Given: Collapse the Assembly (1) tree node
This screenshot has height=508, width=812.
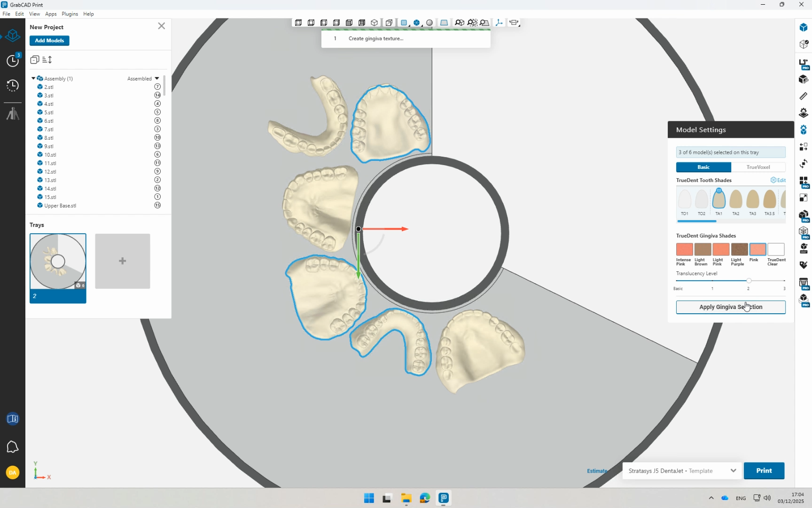Looking at the screenshot, I should coord(33,79).
